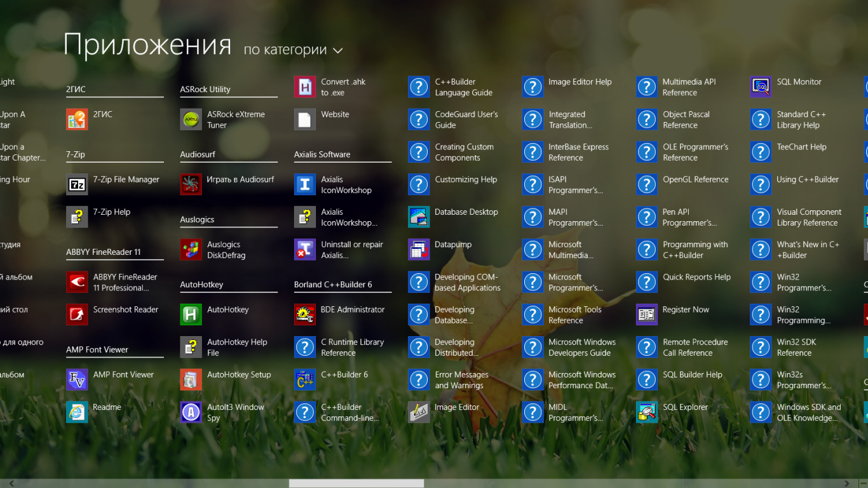Open Customizing Help label
868x488 pixels.
pos(466,180)
